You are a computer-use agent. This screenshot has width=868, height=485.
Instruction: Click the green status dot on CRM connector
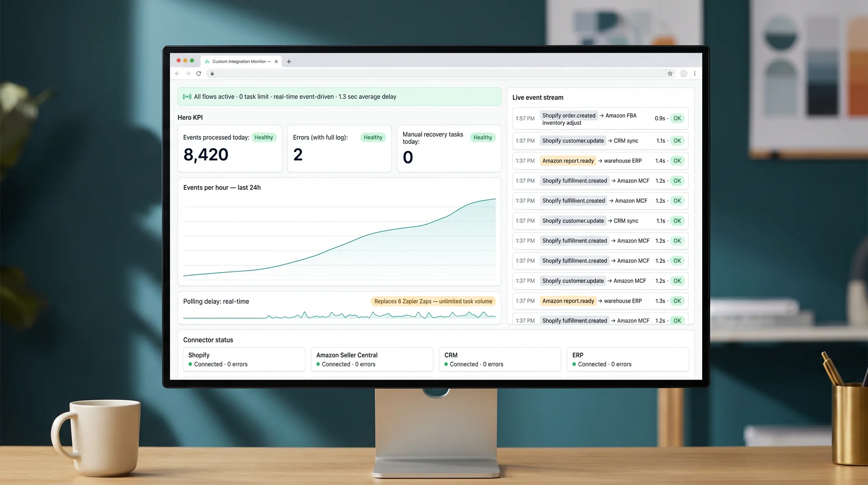(x=446, y=364)
